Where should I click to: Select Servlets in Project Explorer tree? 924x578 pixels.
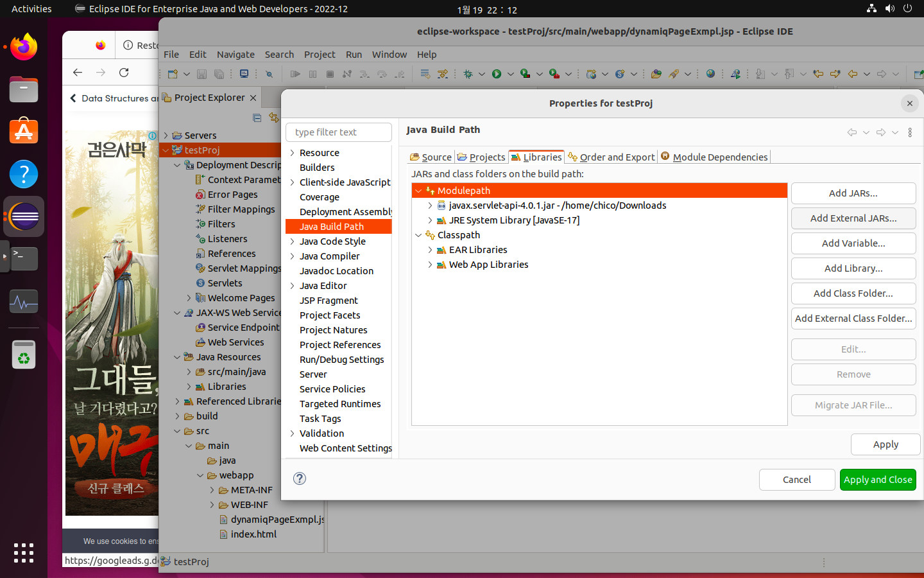[x=225, y=283]
